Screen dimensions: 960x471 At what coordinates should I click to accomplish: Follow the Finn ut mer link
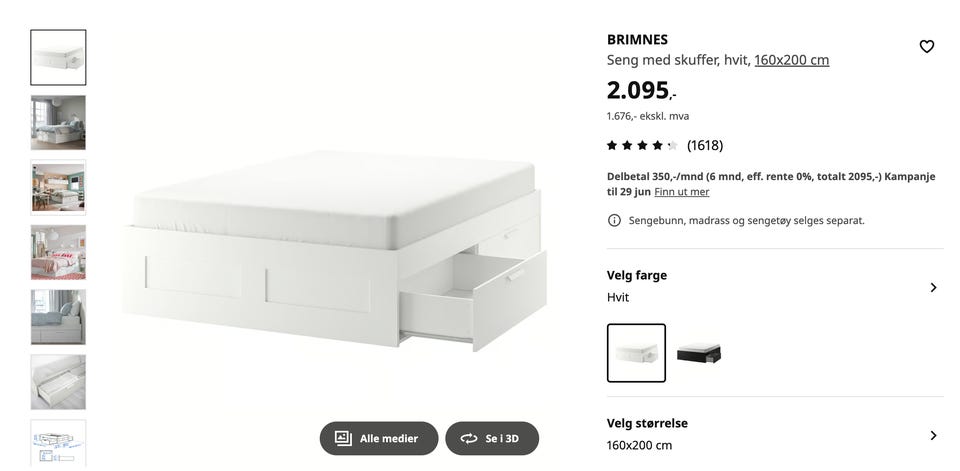pyautogui.click(x=681, y=192)
